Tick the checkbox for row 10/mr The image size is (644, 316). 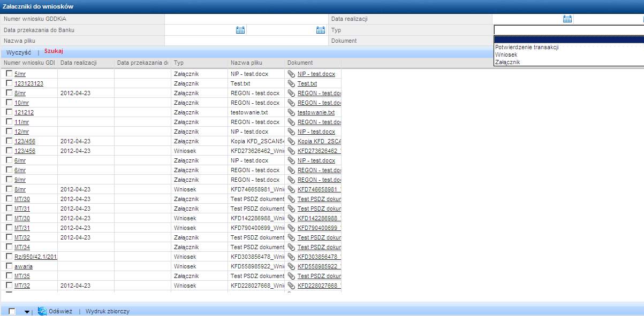click(x=9, y=103)
